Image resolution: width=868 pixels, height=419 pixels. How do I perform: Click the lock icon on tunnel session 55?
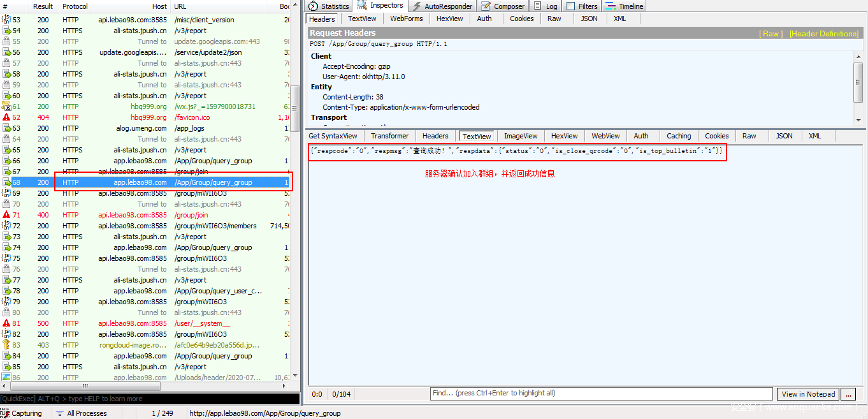6,41
